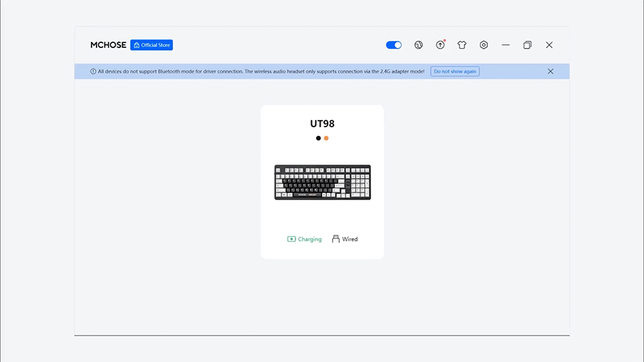Dismiss the Bluetooth notice banner
The width and height of the screenshot is (644, 362).
tap(550, 72)
